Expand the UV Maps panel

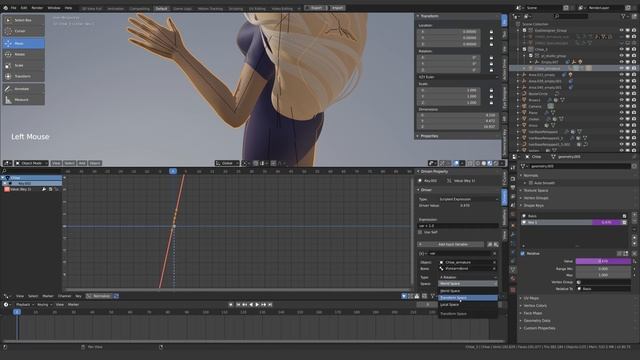point(531,298)
